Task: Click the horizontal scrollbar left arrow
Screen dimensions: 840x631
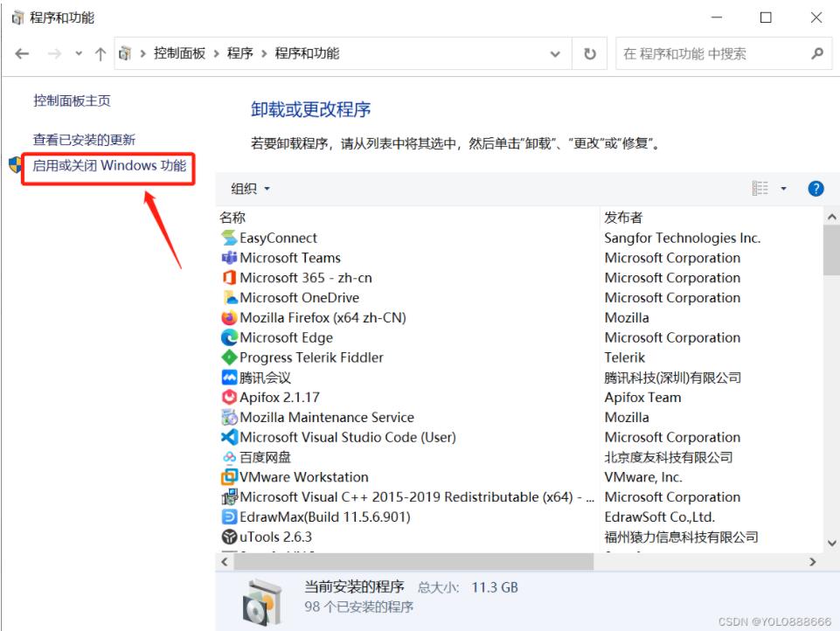Action: (225, 562)
